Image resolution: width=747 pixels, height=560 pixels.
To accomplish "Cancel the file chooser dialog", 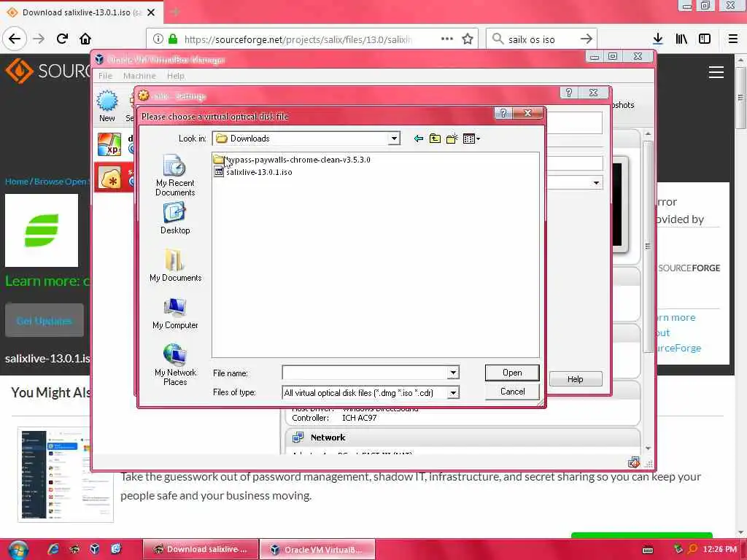I will click(512, 392).
